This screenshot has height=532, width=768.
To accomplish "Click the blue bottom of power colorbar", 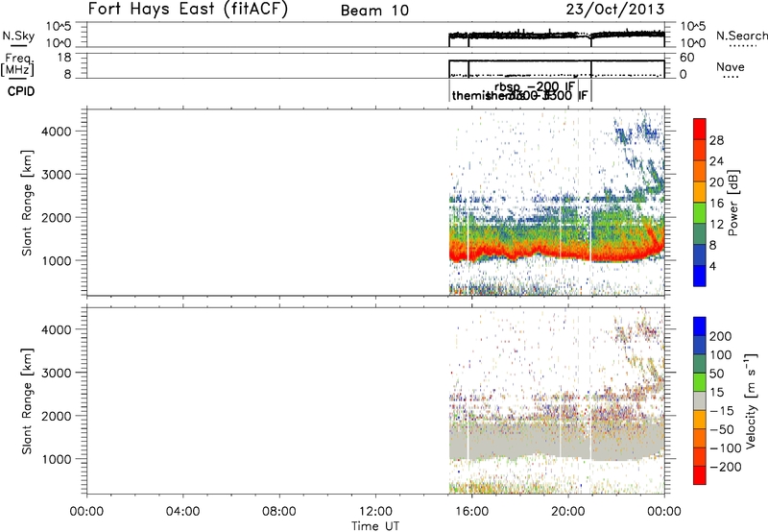I will pos(700,276).
